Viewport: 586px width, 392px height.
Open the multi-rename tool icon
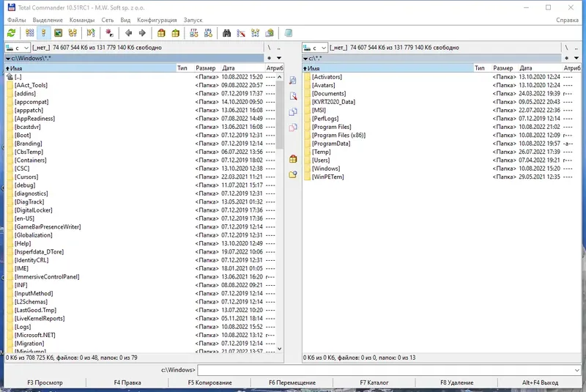[x=241, y=33]
